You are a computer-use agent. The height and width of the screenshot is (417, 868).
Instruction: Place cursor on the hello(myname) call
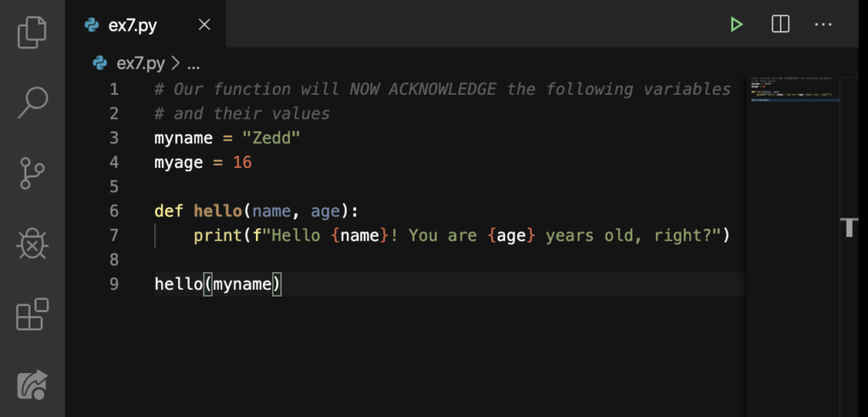(218, 284)
